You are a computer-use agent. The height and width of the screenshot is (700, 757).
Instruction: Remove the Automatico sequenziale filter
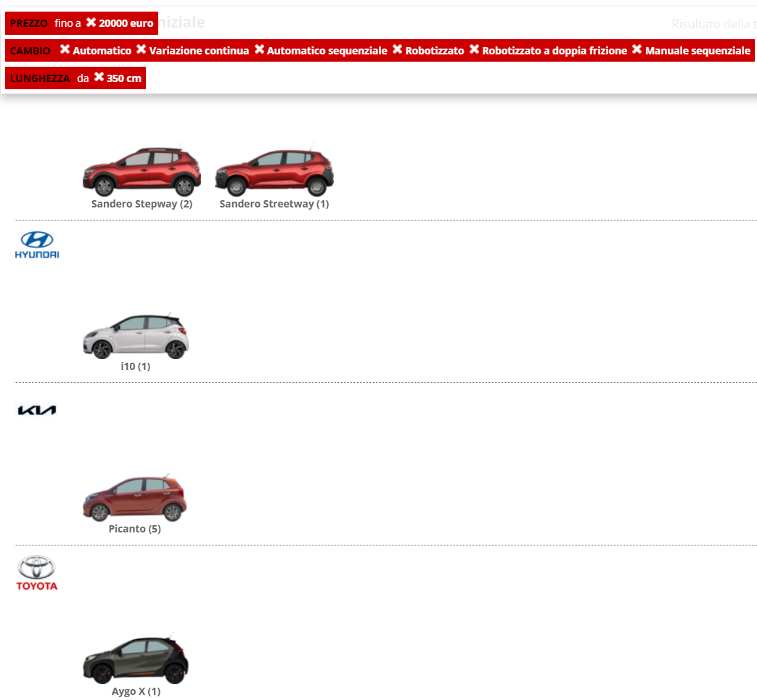click(x=259, y=49)
